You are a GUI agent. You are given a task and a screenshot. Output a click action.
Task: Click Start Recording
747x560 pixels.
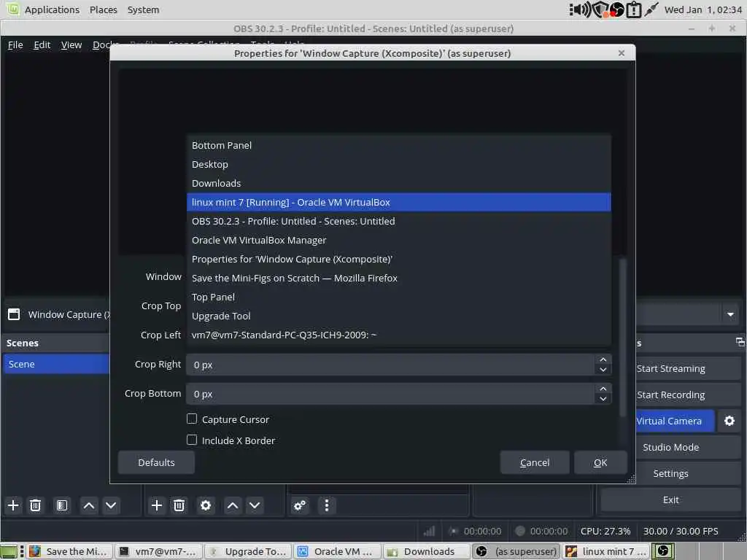(x=689, y=394)
